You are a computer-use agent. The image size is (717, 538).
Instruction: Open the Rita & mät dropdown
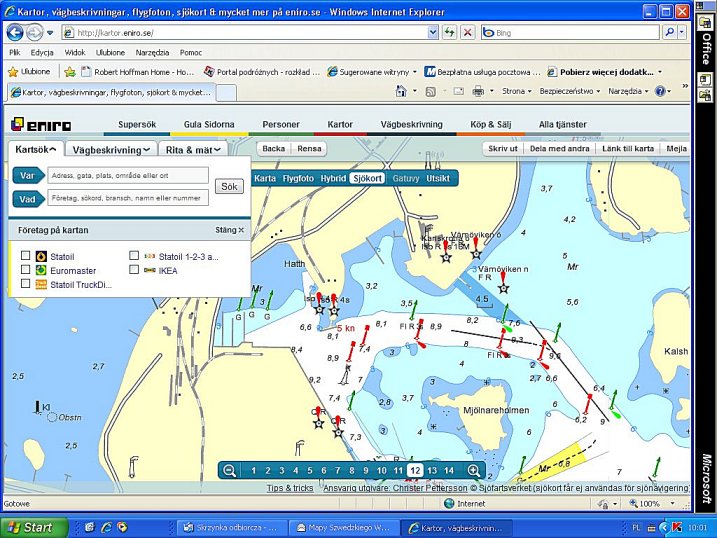pos(194,149)
